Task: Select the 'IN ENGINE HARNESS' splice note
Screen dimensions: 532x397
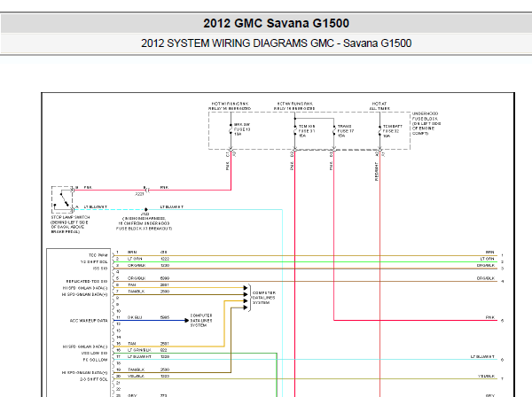Action: [145, 223]
